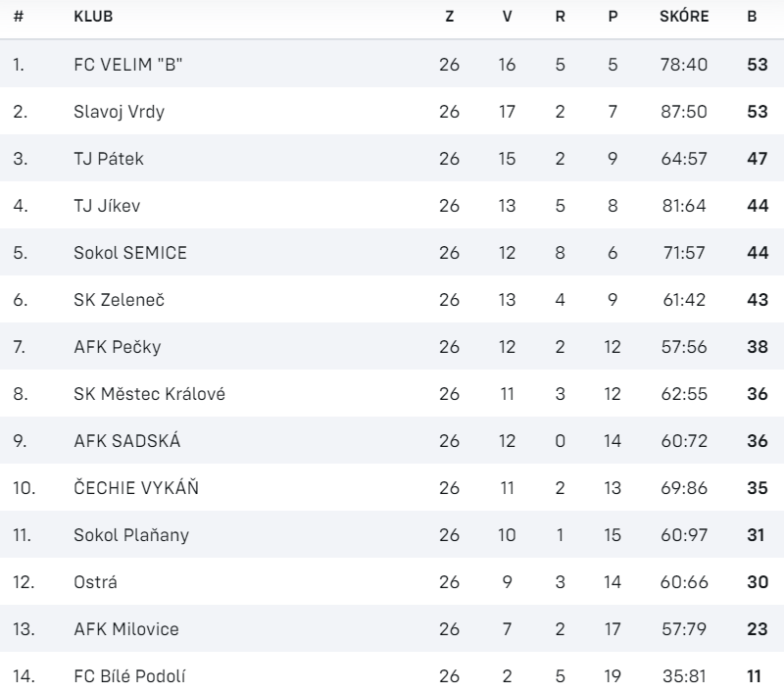Click the # rank column header
The image size is (784, 693).
(18, 19)
